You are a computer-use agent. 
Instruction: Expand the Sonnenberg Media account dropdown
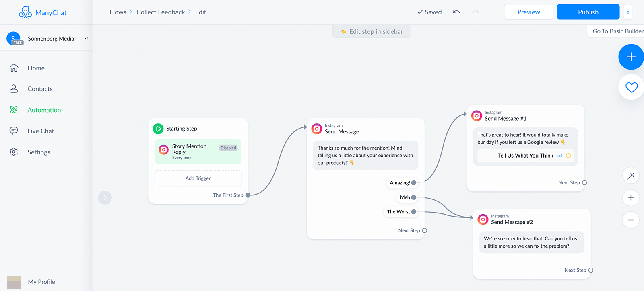pos(86,39)
